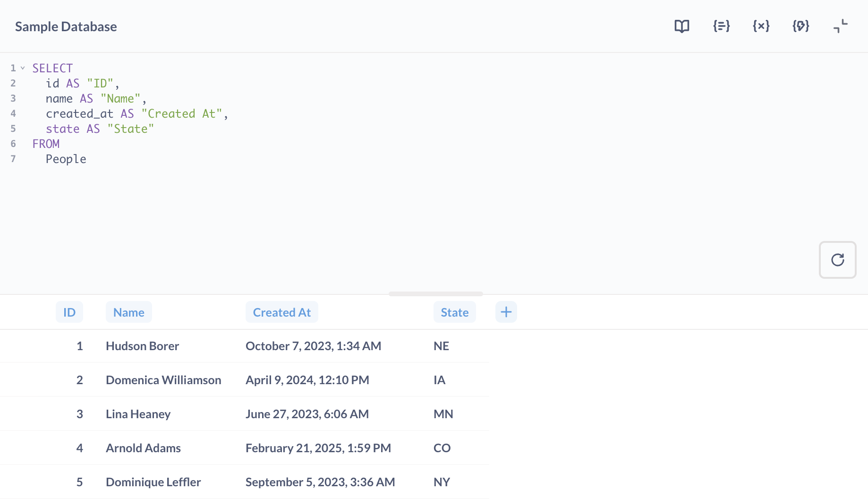Click the ID column header
Screen dimensions: 868x499
(69, 312)
